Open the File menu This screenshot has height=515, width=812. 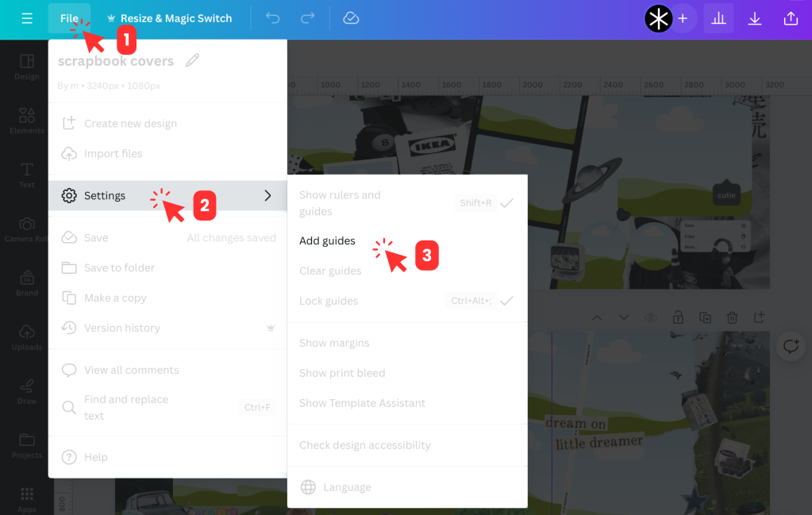click(x=69, y=18)
